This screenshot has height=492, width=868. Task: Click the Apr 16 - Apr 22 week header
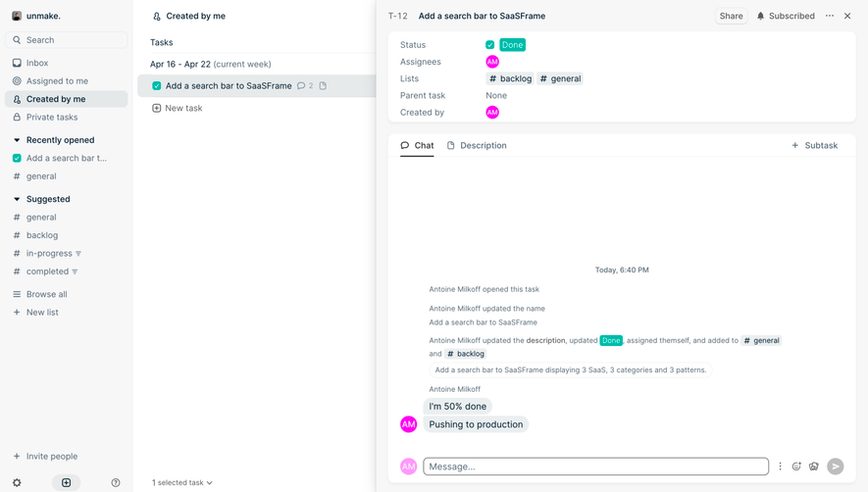click(x=210, y=65)
